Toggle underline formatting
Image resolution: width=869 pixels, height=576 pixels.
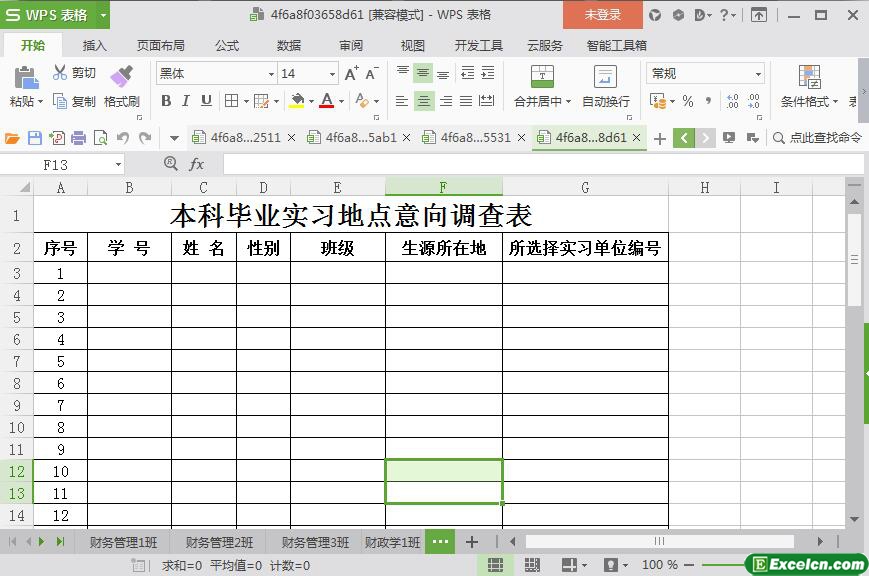206,101
